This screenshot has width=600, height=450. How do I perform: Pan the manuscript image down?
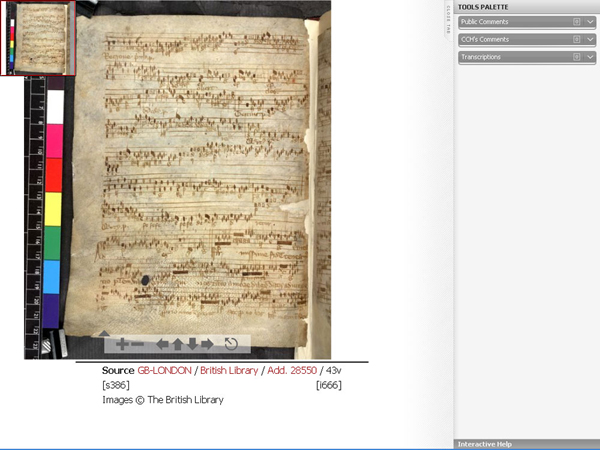click(192, 344)
